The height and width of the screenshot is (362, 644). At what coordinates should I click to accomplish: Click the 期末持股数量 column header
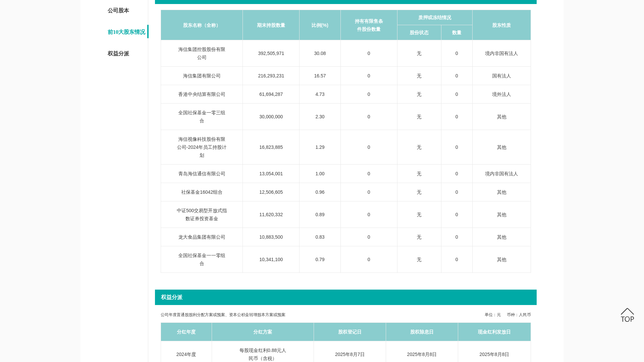coord(271,25)
